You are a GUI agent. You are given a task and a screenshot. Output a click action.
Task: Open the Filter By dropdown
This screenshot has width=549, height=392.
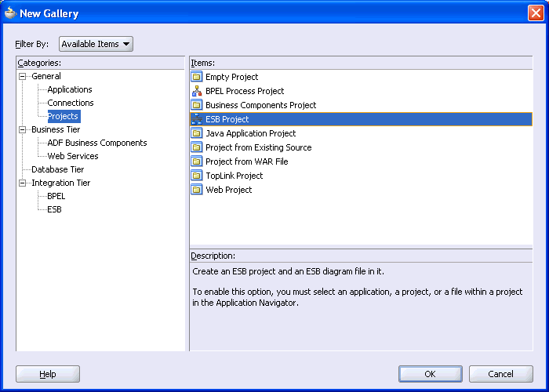point(96,44)
